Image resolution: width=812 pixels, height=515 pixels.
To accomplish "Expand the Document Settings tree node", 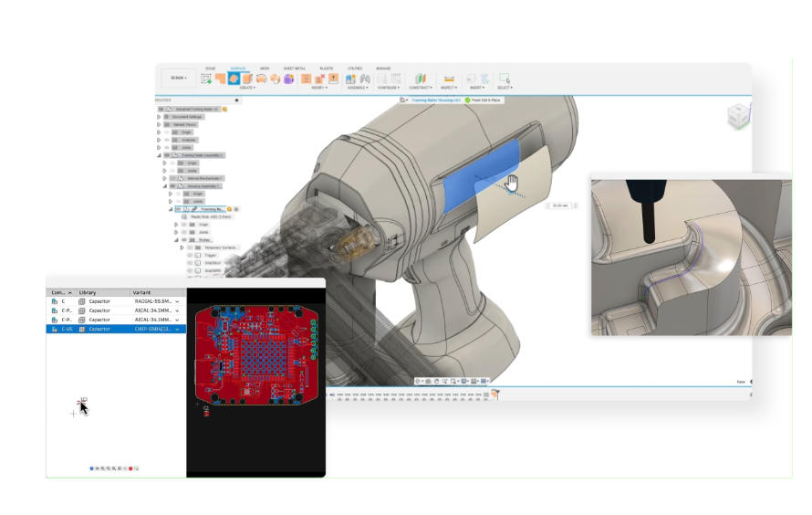I will tap(159, 117).
